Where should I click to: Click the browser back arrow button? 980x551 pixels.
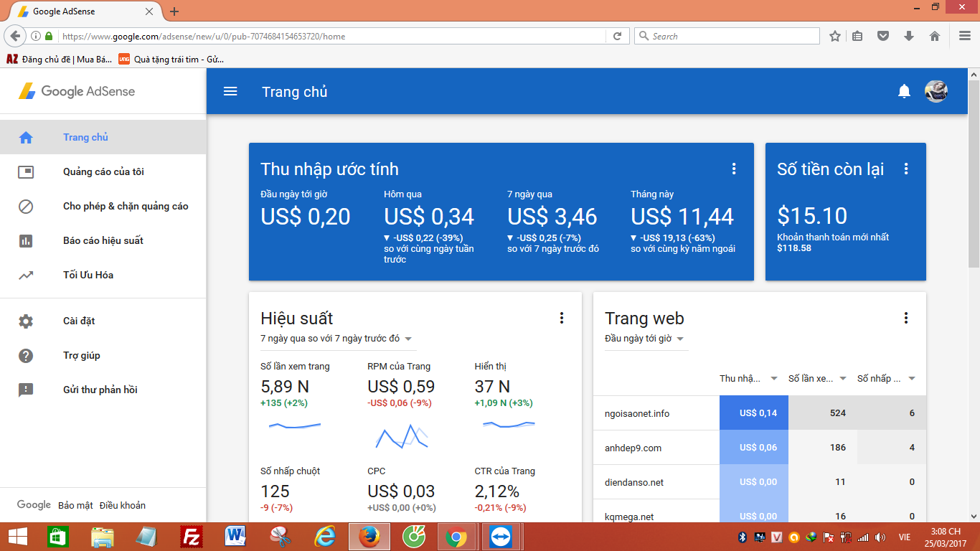coord(15,36)
